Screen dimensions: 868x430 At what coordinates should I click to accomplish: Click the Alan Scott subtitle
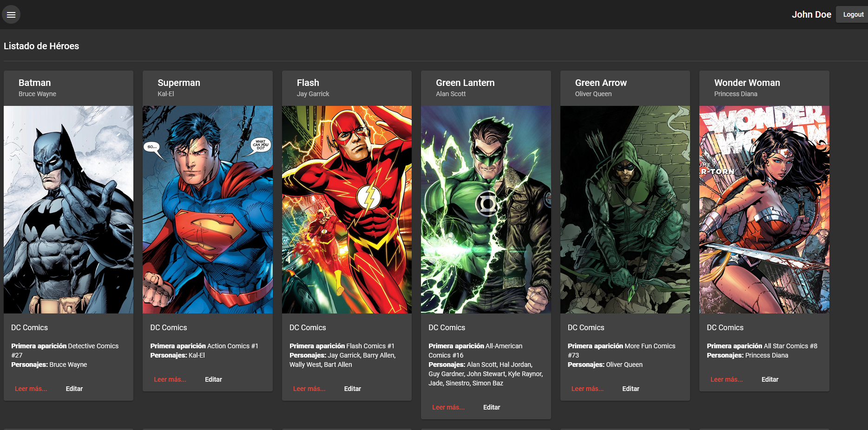pyautogui.click(x=451, y=94)
